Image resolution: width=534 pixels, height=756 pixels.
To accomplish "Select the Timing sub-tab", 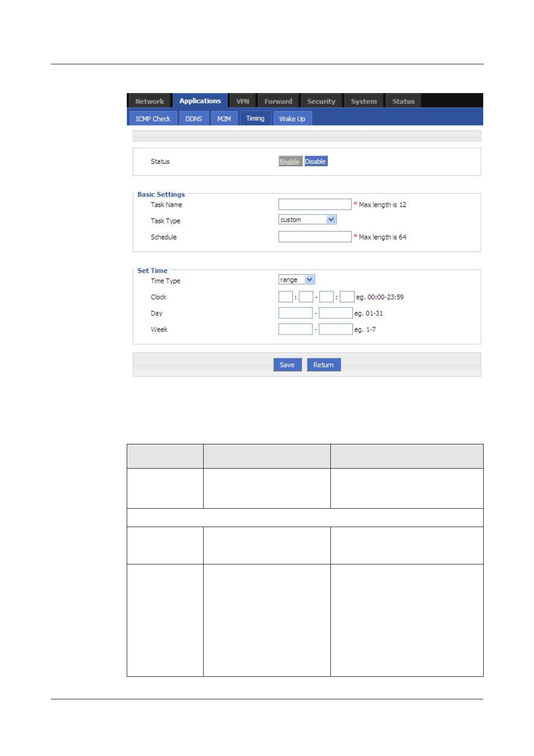I will tap(255, 118).
